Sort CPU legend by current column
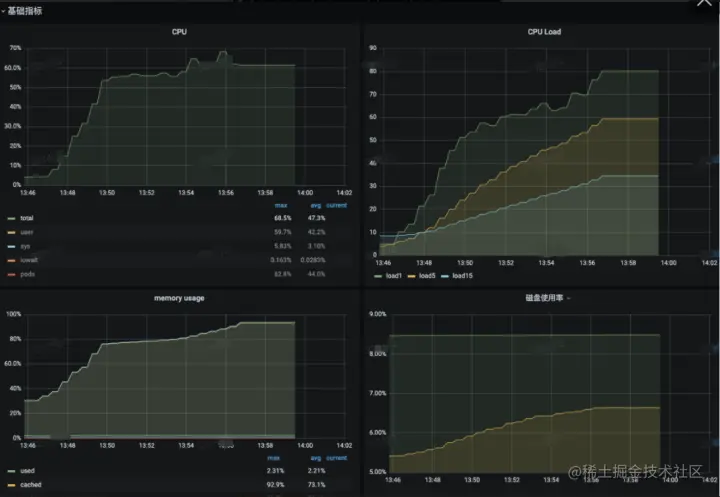Image resolution: width=720 pixels, height=497 pixels. (x=337, y=205)
